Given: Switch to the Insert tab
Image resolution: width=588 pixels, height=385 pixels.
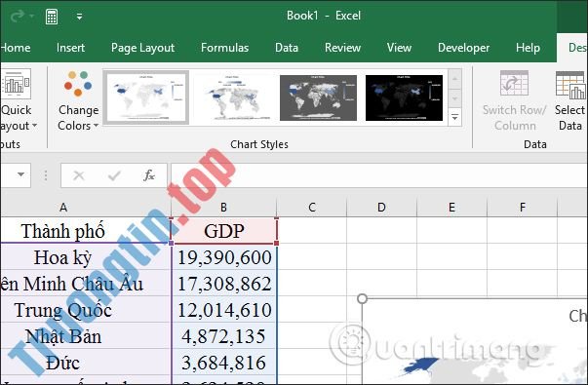Looking at the screenshot, I should [x=70, y=48].
